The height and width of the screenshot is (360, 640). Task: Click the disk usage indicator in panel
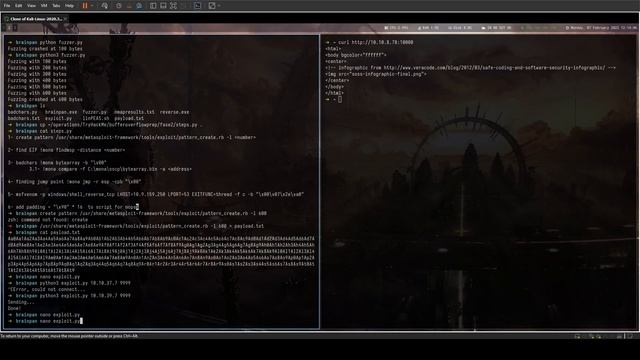[x=460, y=28]
